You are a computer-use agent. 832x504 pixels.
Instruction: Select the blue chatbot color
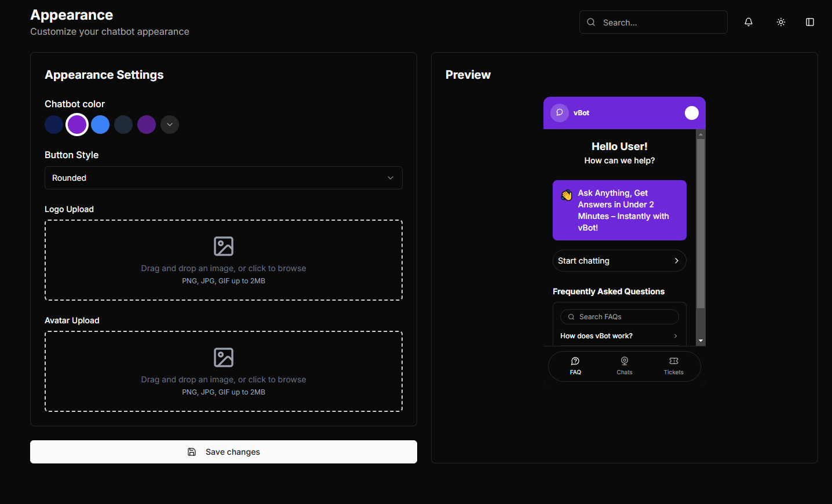(x=100, y=125)
